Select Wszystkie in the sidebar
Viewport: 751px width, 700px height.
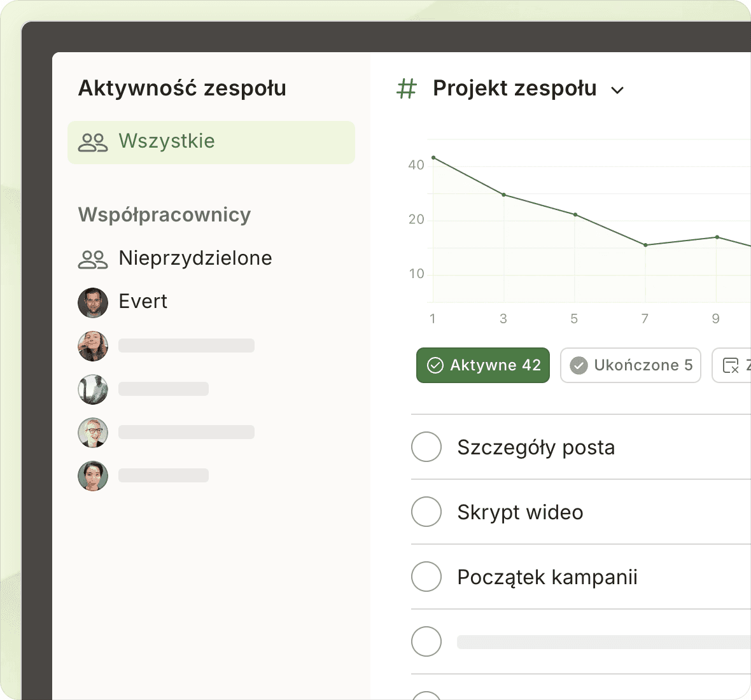click(167, 141)
